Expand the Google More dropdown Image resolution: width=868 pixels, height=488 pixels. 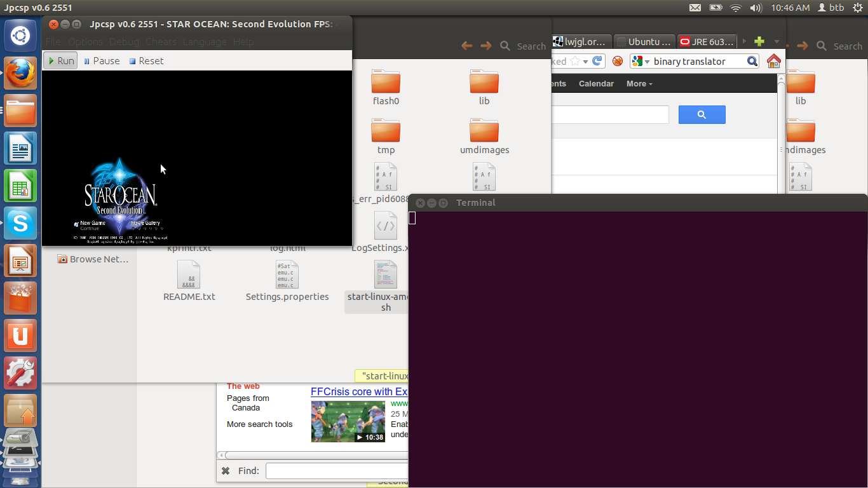click(x=639, y=84)
